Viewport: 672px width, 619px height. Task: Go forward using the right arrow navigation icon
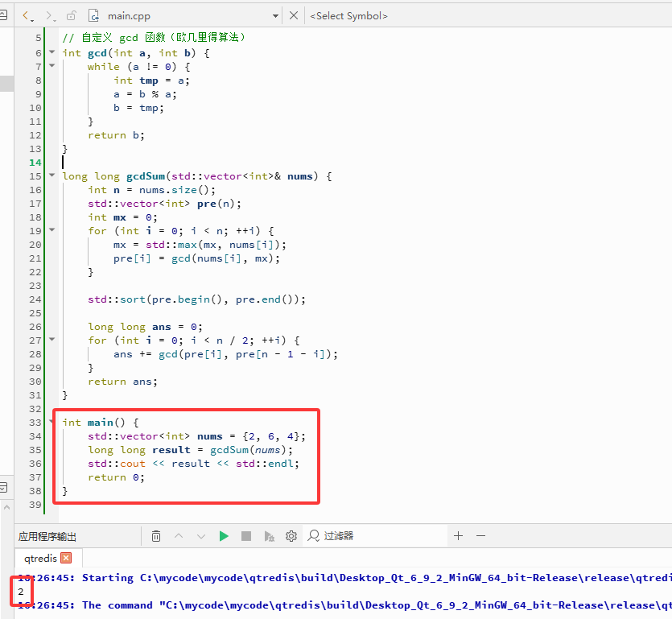[x=49, y=16]
